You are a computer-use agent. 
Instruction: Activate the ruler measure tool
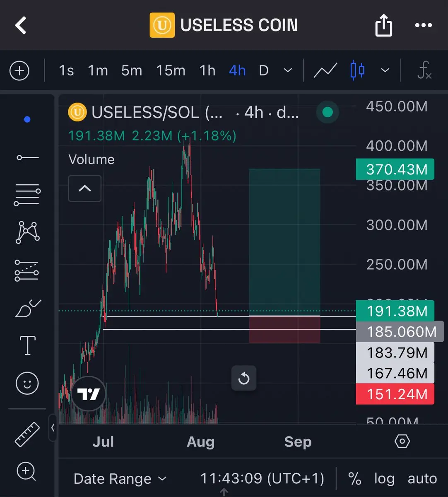[27, 434]
